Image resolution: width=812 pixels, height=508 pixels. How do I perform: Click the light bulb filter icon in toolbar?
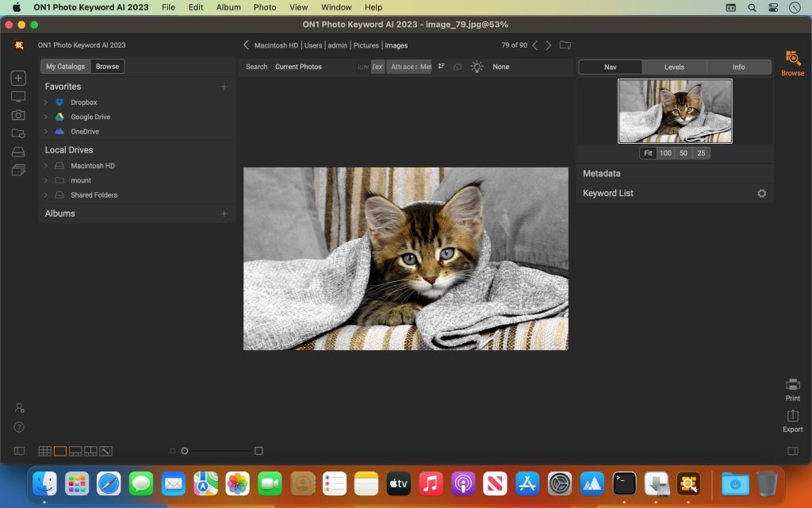click(x=476, y=67)
